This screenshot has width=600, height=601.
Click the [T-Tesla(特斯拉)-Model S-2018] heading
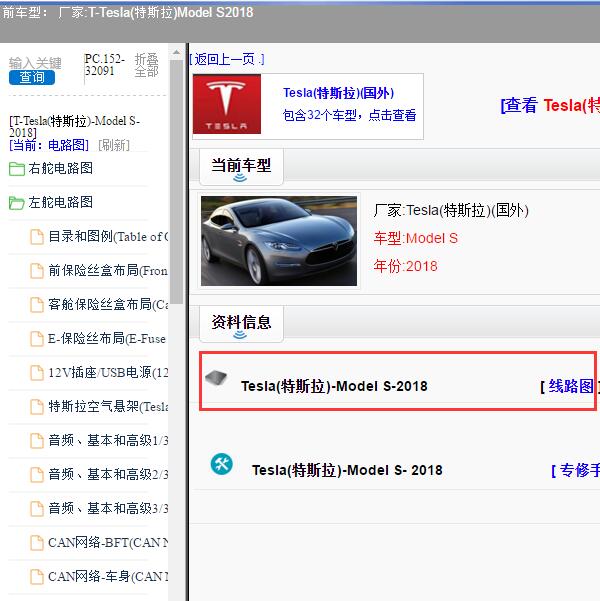75,126
